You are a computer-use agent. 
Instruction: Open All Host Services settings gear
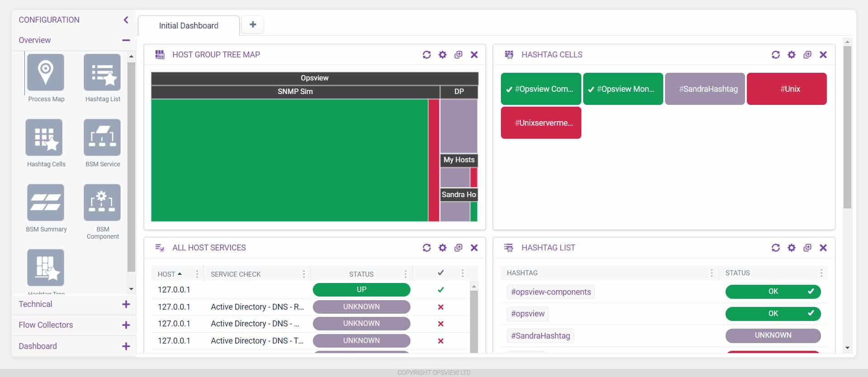[443, 248]
